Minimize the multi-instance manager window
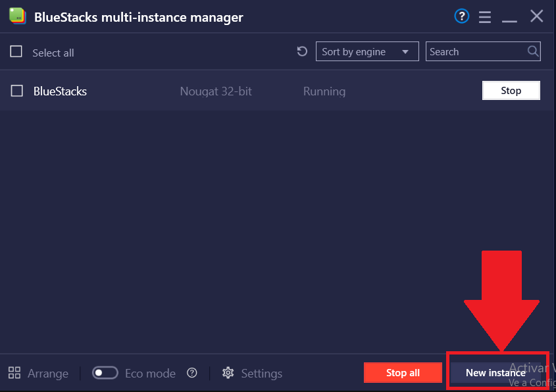 pos(509,21)
